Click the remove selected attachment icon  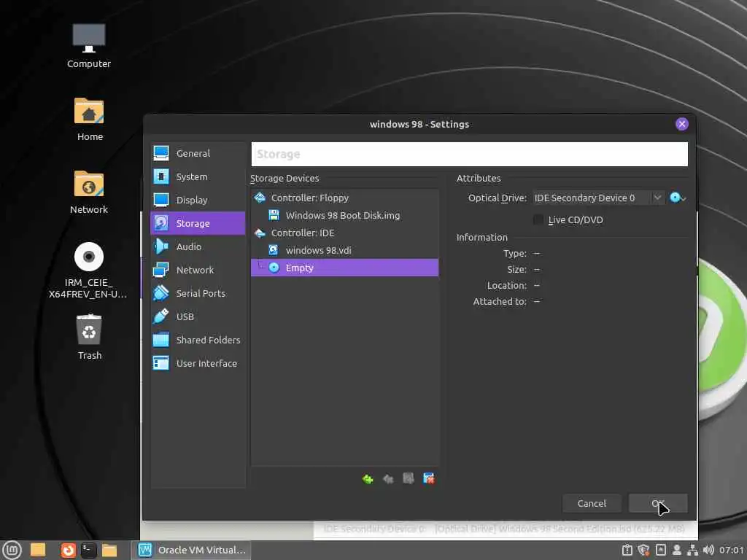[x=429, y=478]
